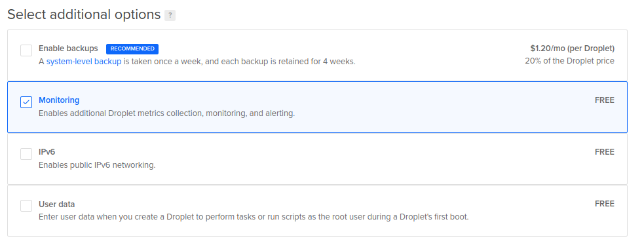Click the blue RECOMMENDED badge
The width and height of the screenshot is (644, 251).
pos(132,49)
